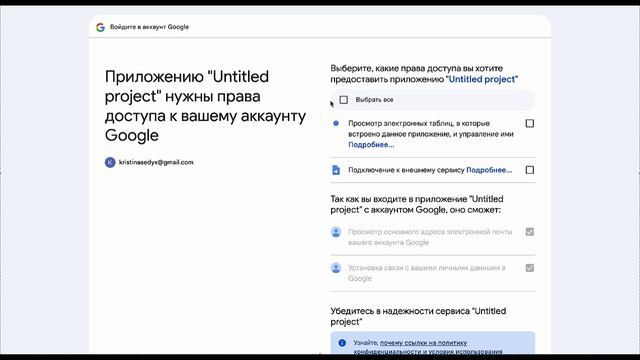This screenshot has height=360, width=640.
Task: Open 'Подробнее...' link next to external service permission
Action: tap(489, 170)
